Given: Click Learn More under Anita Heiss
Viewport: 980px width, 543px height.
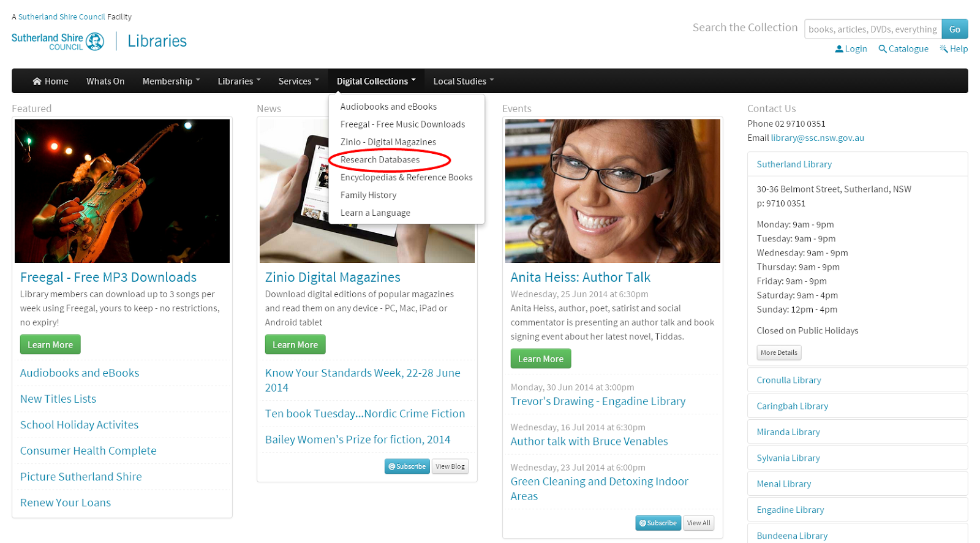Looking at the screenshot, I should coord(541,359).
